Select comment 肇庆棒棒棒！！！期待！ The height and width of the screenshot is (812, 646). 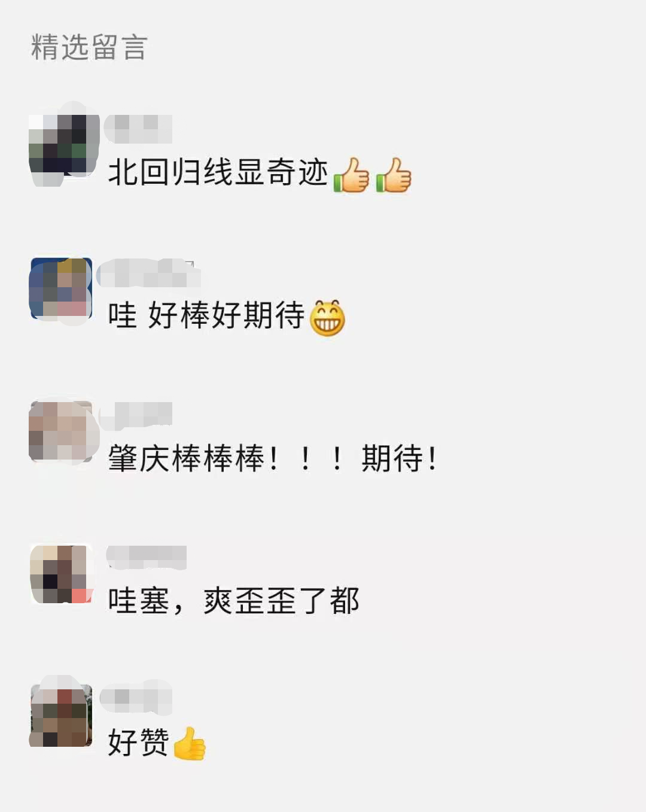pos(272,459)
